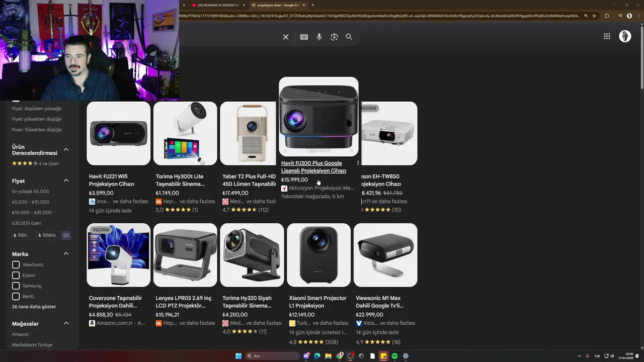Search by image with the Lens icon
Image resolution: width=644 pixels, height=362 pixels.
click(334, 37)
